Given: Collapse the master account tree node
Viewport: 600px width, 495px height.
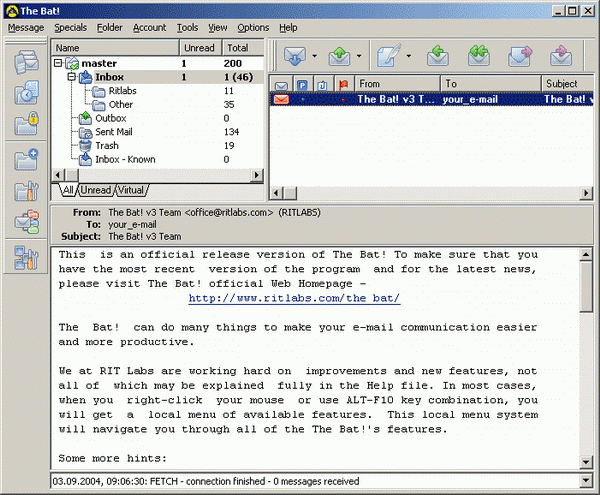Looking at the screenshot, I should (58, 63).
